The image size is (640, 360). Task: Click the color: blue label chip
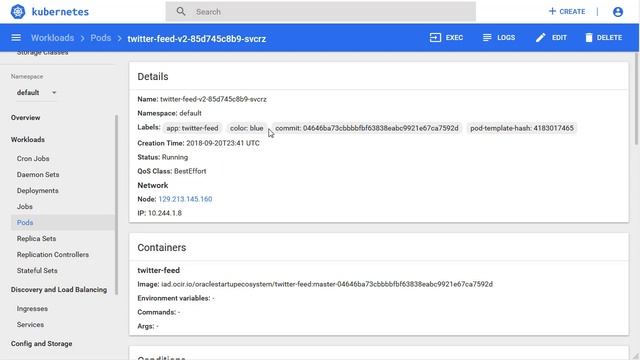[x=247, y=128]
